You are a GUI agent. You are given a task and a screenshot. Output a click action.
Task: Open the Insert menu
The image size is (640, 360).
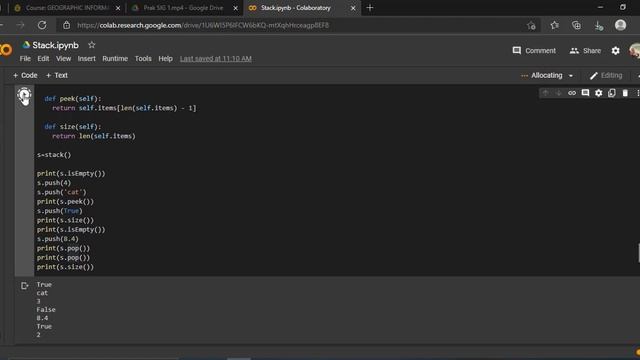(87, 59)
